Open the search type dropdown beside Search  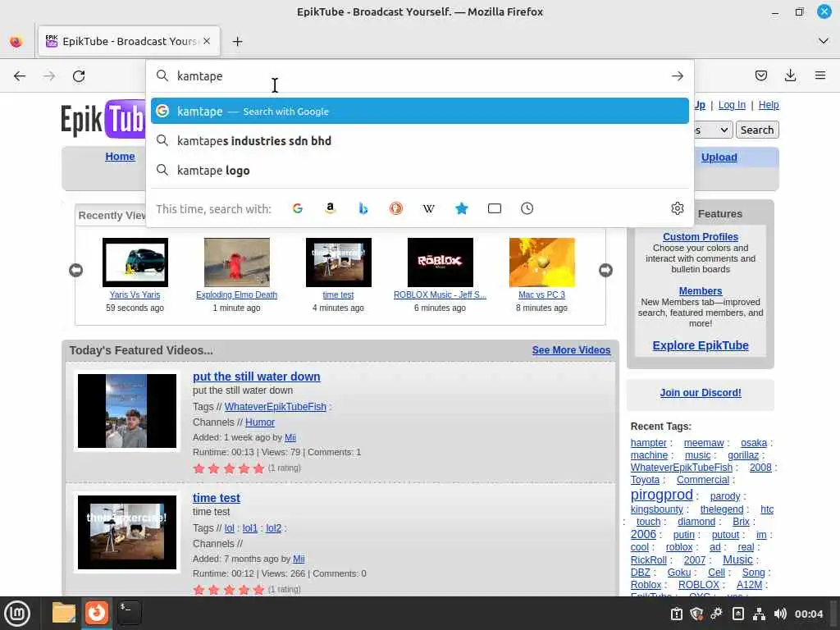click(713, 130)
